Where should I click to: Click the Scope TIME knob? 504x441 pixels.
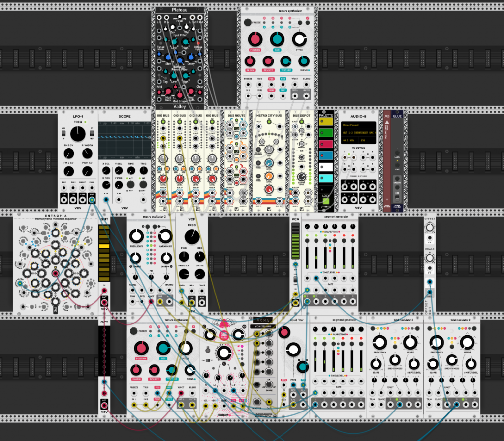(131, 171)
